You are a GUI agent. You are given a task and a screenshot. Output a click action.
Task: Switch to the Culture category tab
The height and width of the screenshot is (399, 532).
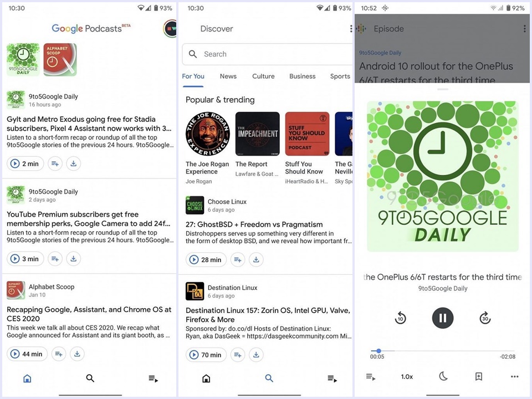tap(263, 76)
